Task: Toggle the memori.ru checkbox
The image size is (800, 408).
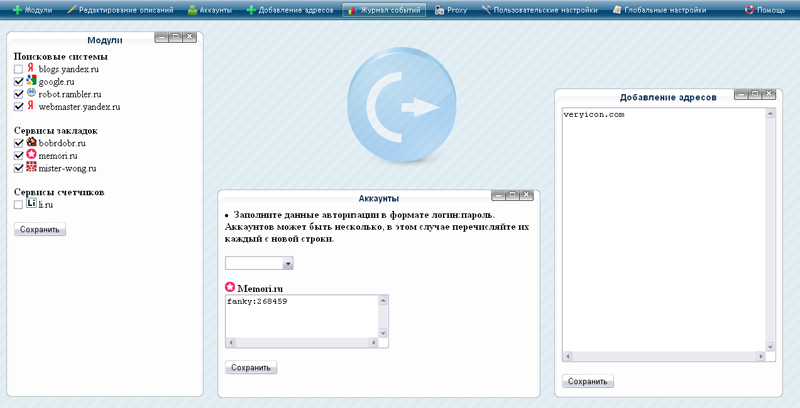Action: (x=18, y=156)
